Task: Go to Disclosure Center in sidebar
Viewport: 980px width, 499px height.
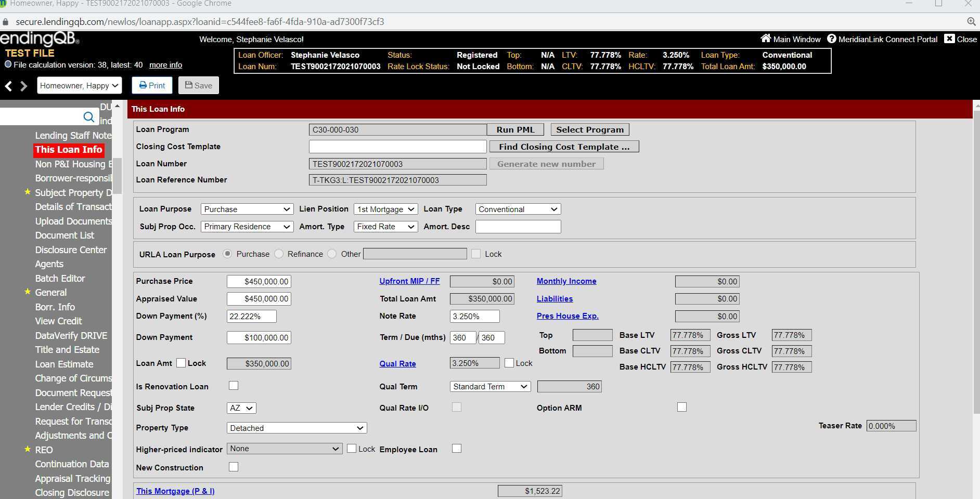Action: tap(71, 250)
